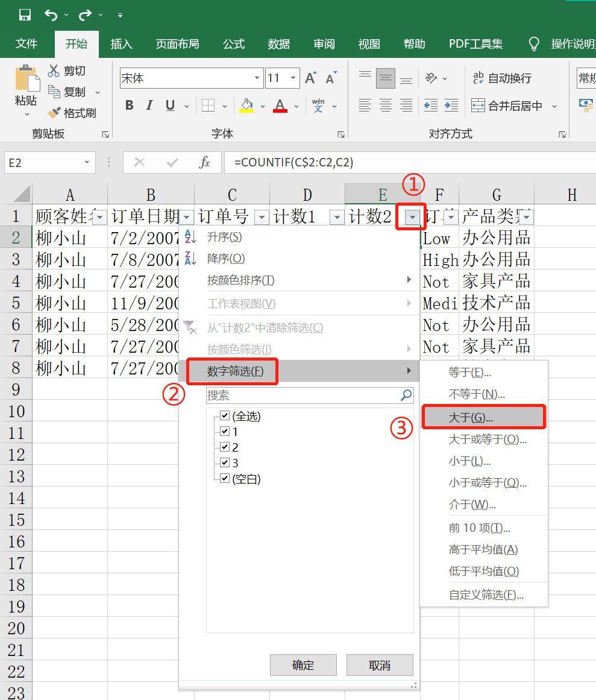This screenshot has height=700, width=596.
Task: Choose 升序(S) sort ascending
Action: click(299, 236)
